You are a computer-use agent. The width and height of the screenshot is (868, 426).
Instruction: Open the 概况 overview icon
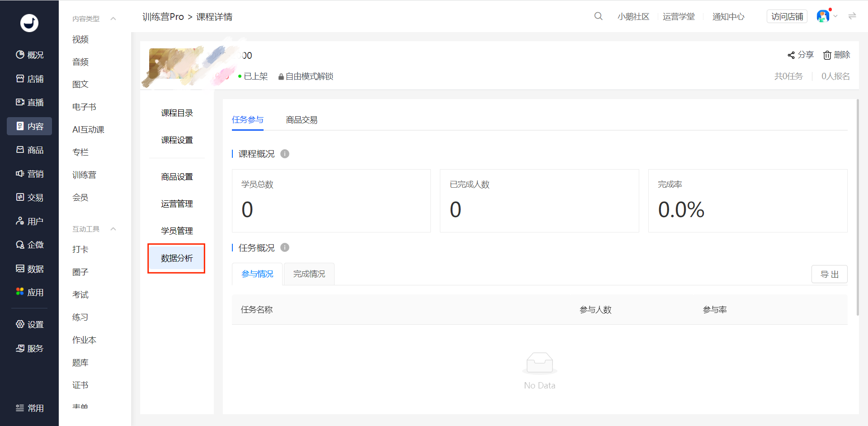20,55
